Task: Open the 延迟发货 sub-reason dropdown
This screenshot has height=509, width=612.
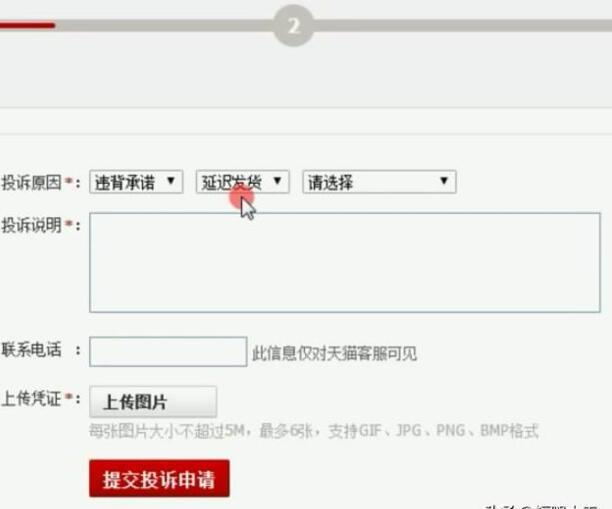Action: 242,182
